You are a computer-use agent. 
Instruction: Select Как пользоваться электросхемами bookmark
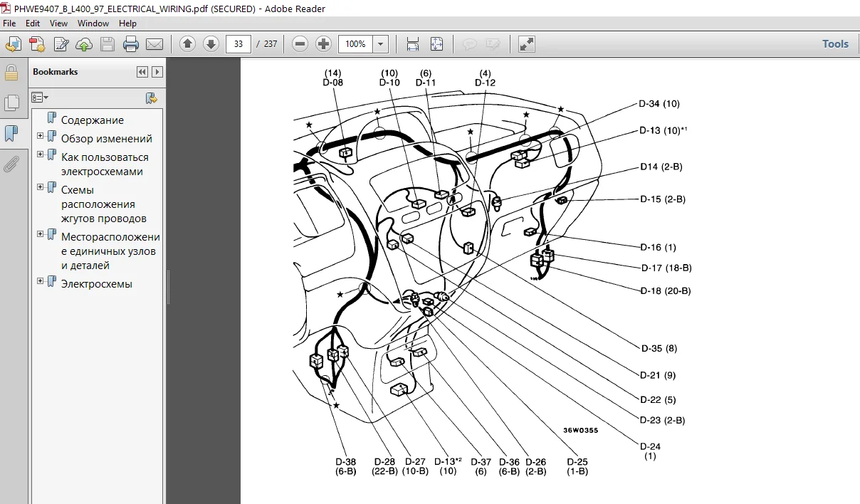pyautogui.click(x=105, y=164)
